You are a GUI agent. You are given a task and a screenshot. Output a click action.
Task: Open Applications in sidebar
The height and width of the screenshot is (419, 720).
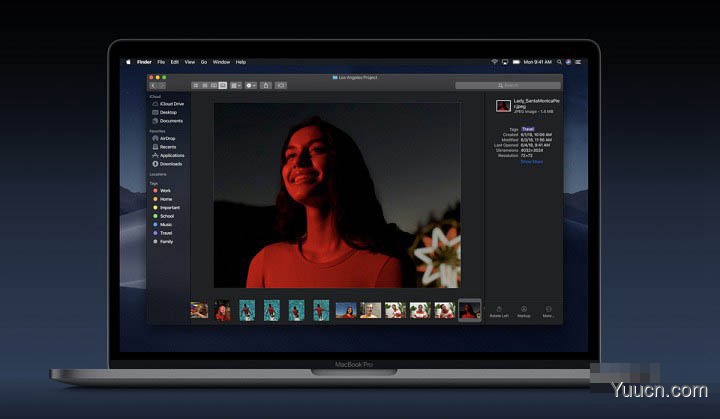pos(169,155)
